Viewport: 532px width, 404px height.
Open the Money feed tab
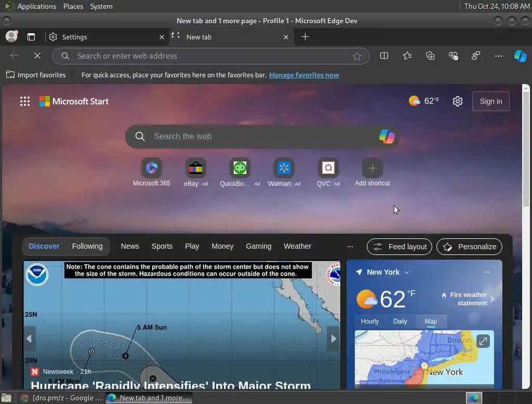(x=222, y=246)
